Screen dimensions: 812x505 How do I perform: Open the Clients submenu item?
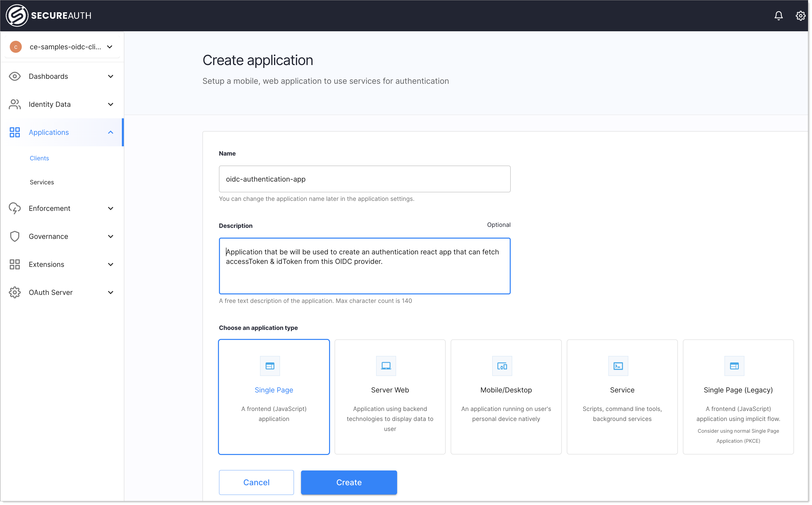click(x=40, y=158)
